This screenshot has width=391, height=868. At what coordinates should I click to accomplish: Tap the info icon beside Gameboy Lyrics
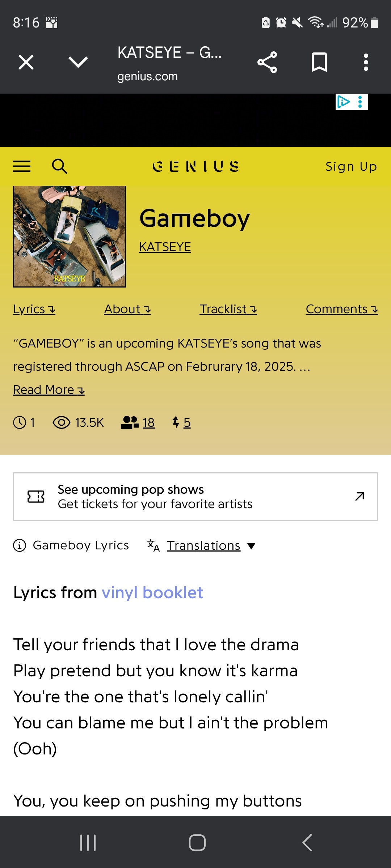coord(19,545)
